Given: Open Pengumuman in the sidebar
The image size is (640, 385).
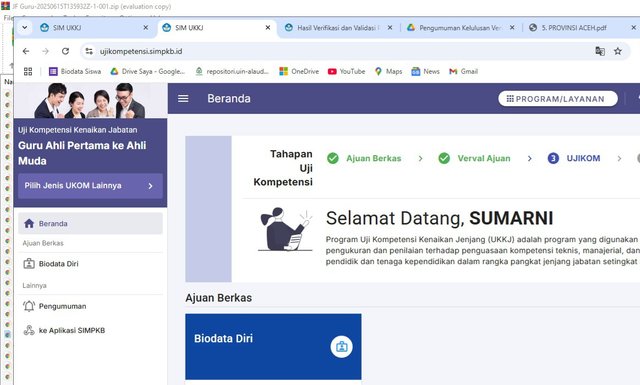Looking at the screenshot, I should (x=90, y=306).
